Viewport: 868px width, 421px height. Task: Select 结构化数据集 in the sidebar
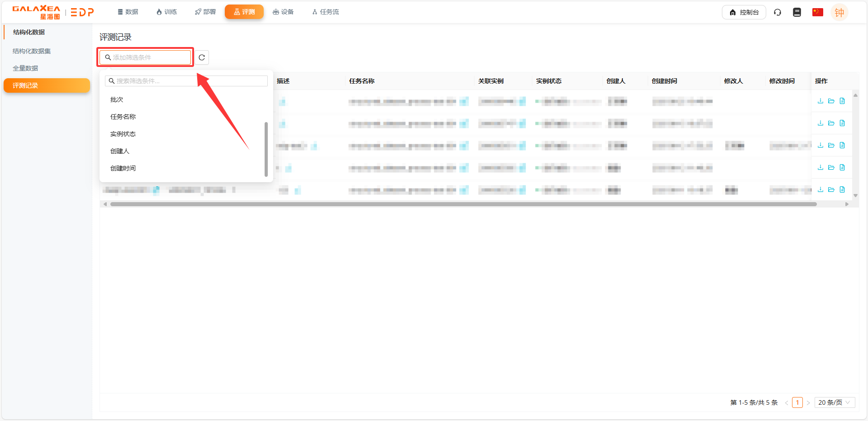pyautogui.click(x=32, y=51)
